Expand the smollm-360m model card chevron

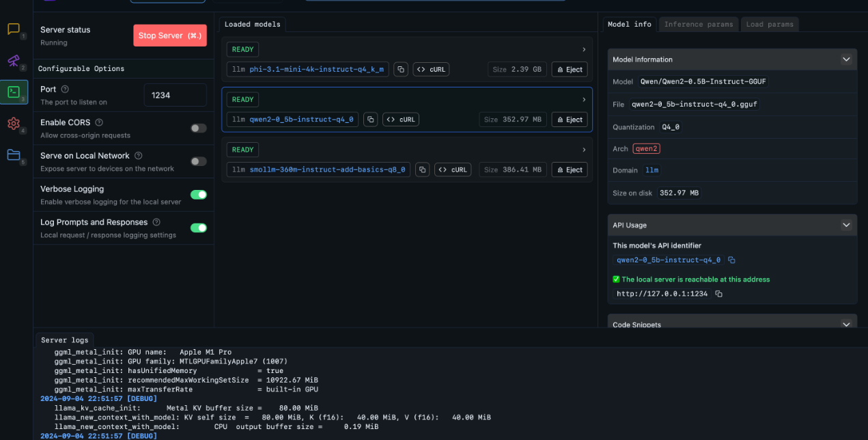click(x=584, y=150)
